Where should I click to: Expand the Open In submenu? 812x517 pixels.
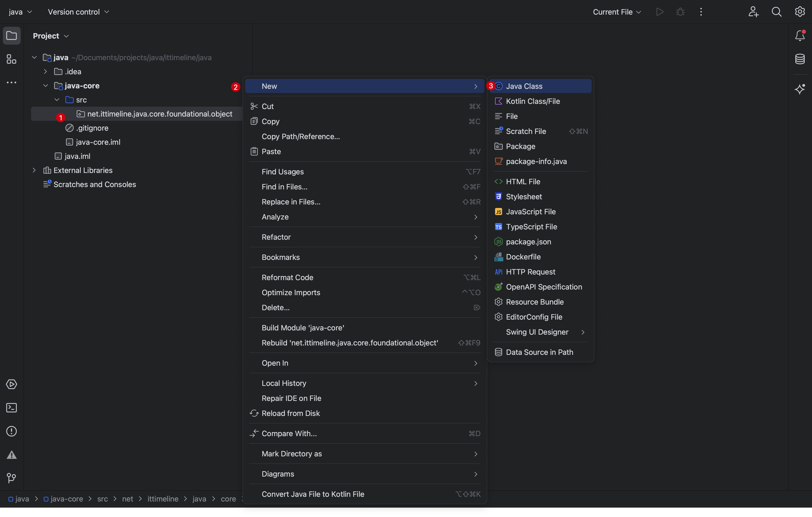click(365, 363)
